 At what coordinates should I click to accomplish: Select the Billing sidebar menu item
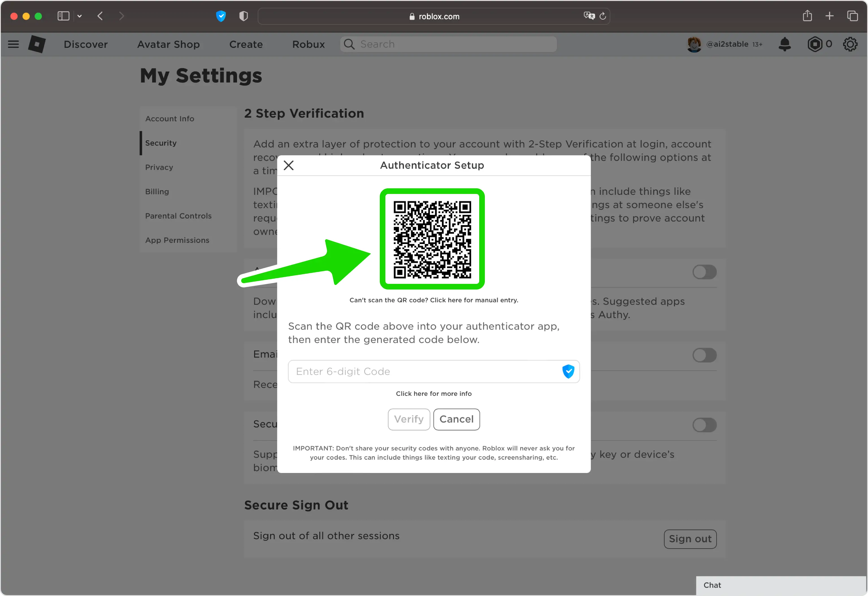157,191
